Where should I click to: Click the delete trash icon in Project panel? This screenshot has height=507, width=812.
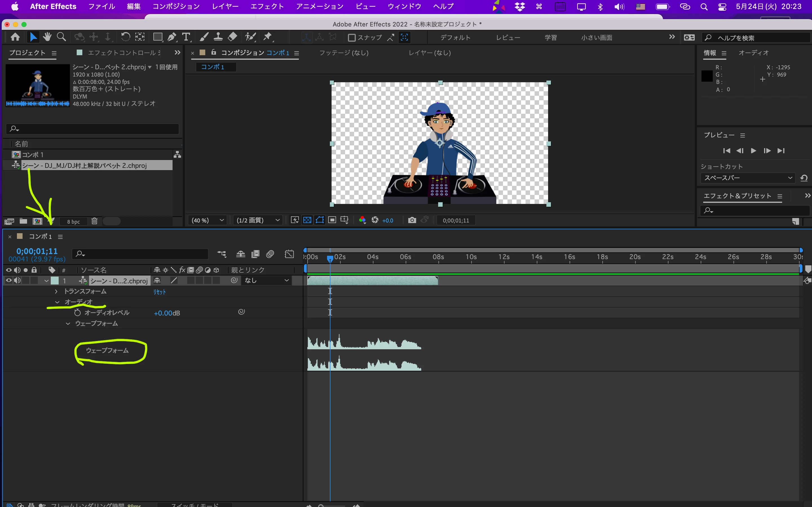click(95, 221)
